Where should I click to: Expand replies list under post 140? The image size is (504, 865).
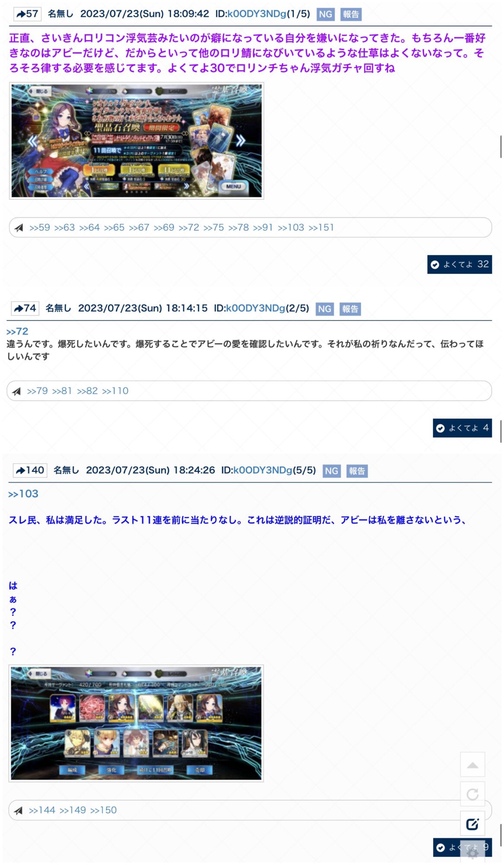point(18,811)
